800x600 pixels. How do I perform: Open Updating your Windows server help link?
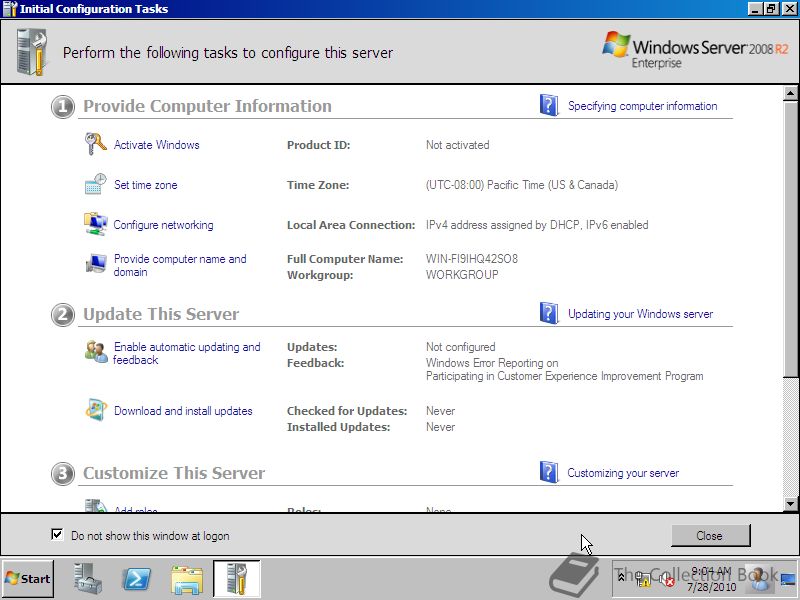click(640, 314)
